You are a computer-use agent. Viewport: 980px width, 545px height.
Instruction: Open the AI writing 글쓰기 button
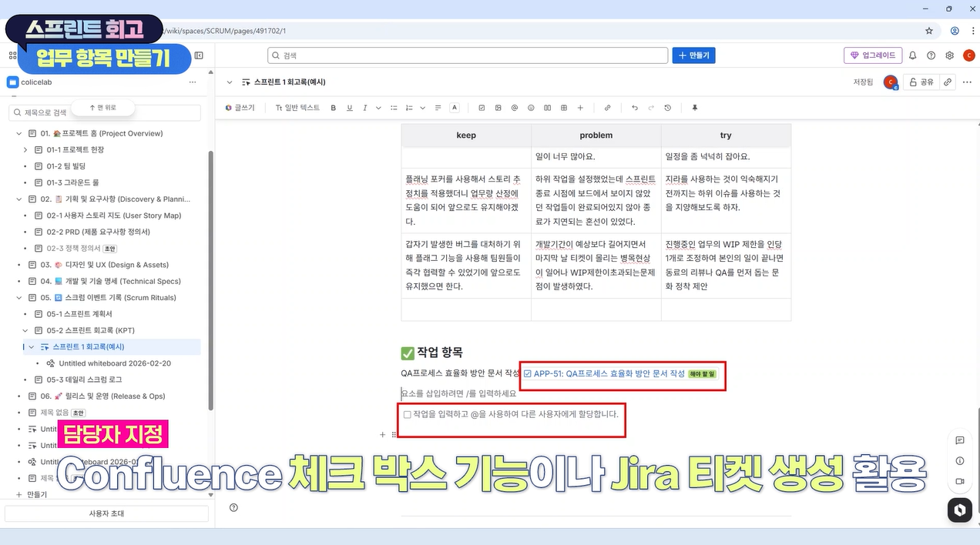(240, 108)
